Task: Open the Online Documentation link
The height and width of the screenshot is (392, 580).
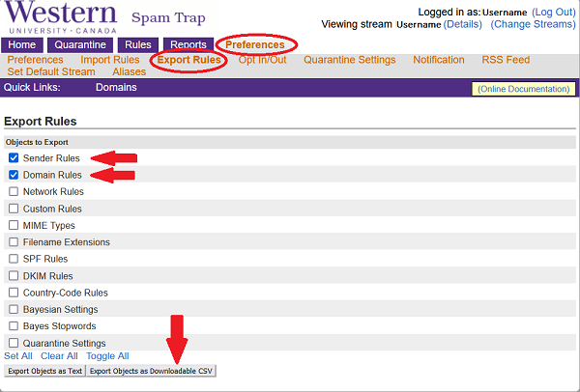Action: coord(523,89)
